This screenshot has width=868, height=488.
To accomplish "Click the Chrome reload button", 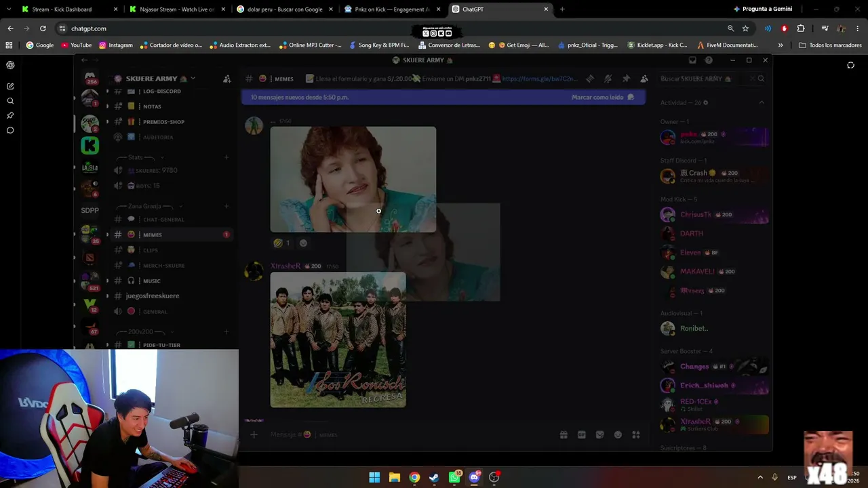I will tap(43, 28).
